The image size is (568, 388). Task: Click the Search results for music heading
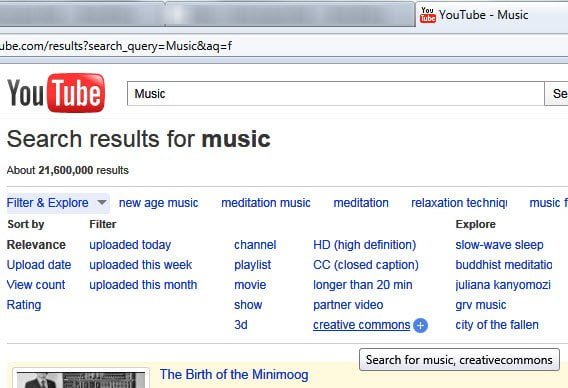pyautogui.click(x=138, y=139)
